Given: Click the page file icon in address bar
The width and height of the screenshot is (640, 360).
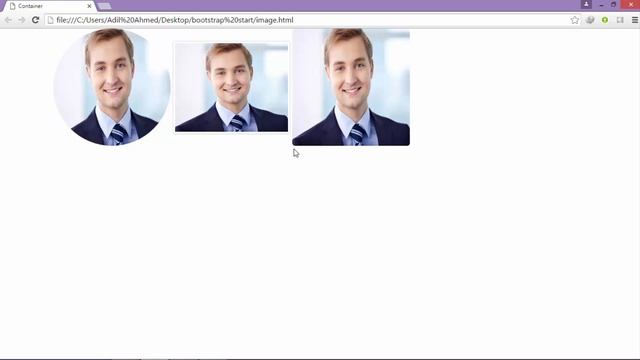Looking at the screenshot, I should pos(51,20).
